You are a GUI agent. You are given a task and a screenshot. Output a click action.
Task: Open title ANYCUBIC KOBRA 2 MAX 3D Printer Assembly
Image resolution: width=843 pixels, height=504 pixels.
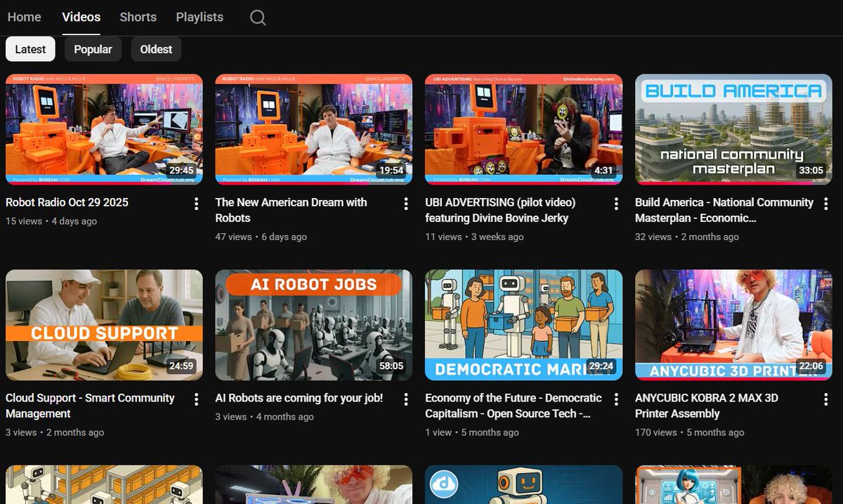(707, 406)
